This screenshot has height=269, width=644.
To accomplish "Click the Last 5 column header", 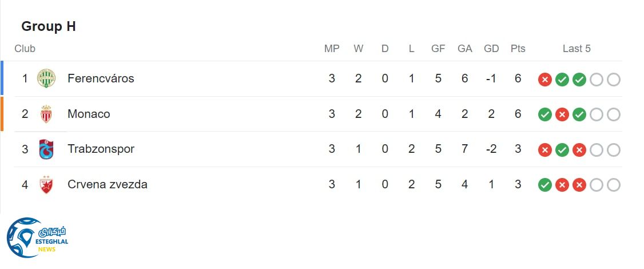I will 577,49.
